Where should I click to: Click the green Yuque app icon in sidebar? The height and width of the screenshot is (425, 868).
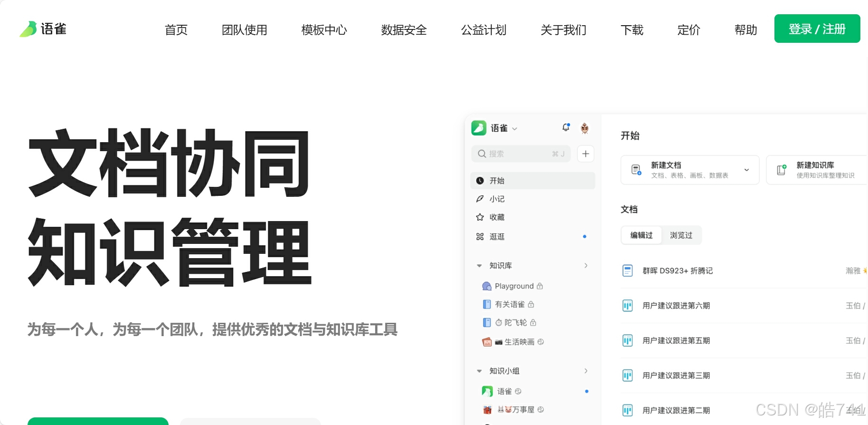coord(479,128)
